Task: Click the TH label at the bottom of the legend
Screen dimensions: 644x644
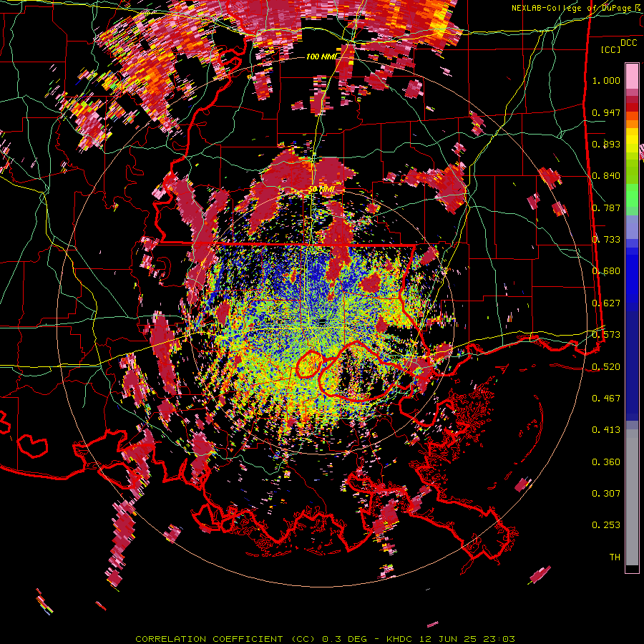Action: point(615,557)
